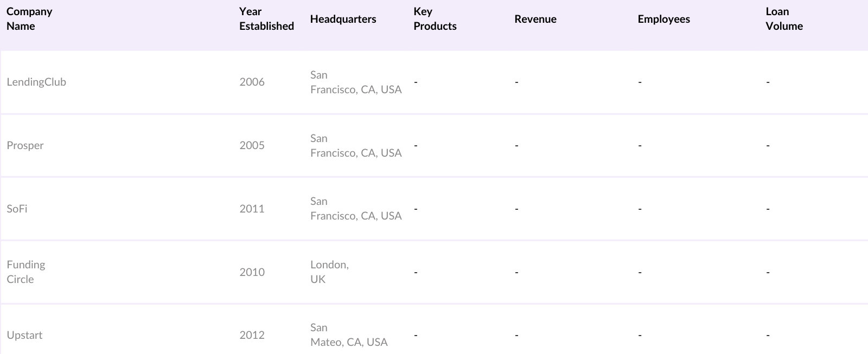Select the Upstart company name cell
This screenshot has height=354, width=868.
point(24,335)
